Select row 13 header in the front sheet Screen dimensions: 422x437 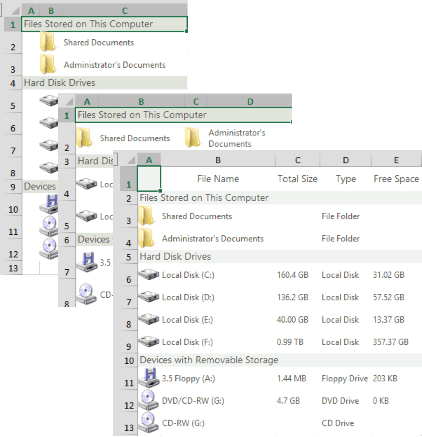coord(129,423)
